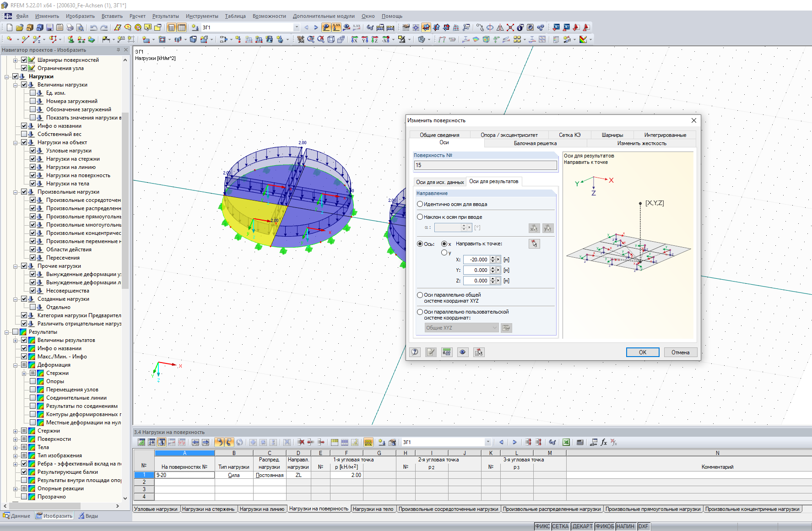Enable the 'Собственный вес' checkbox

click(24, 134)
